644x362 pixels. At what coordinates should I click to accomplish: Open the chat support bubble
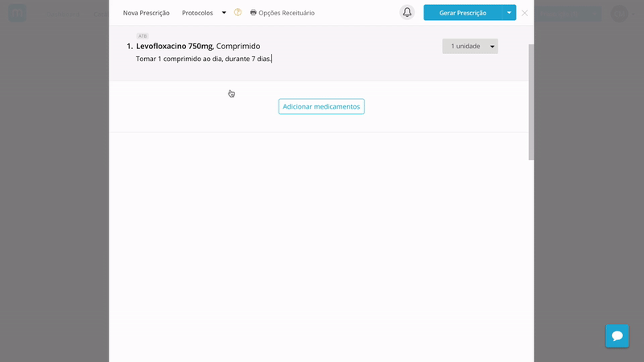pos(617,336)
